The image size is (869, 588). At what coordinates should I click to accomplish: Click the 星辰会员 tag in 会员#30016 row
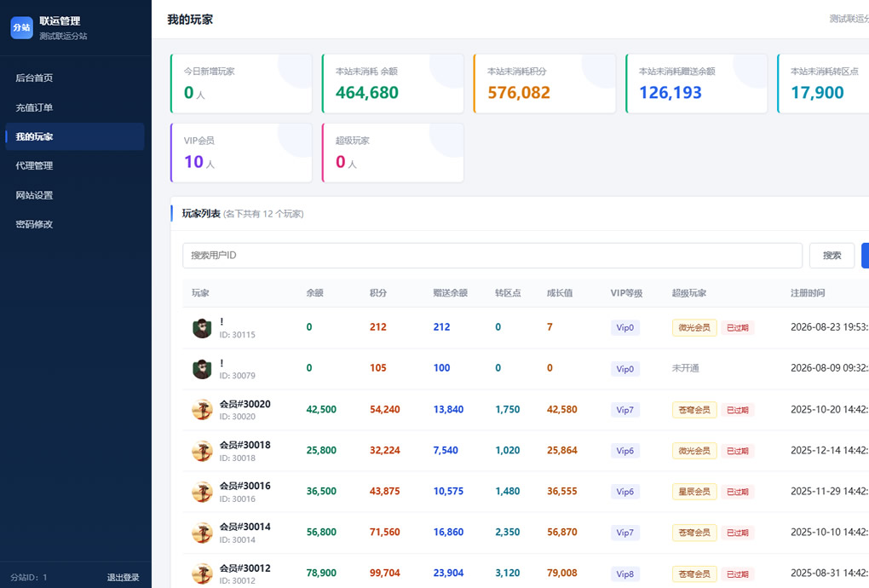tap(694, 492)
